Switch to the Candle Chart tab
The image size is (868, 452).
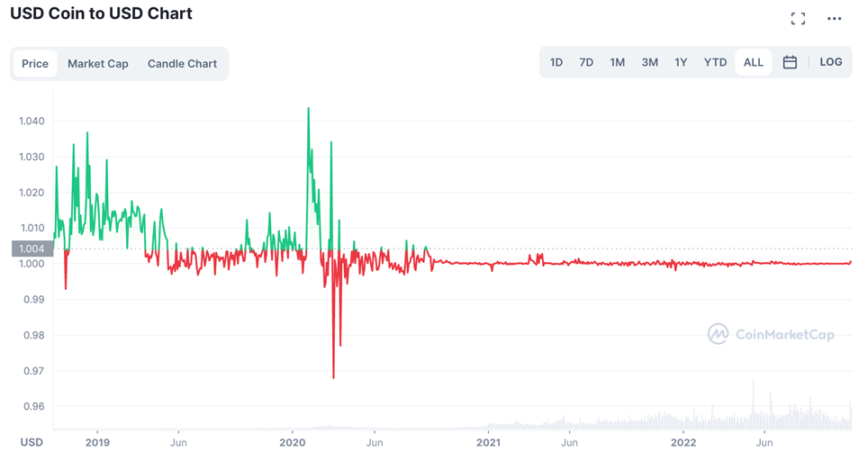click(x=182, y=64)
